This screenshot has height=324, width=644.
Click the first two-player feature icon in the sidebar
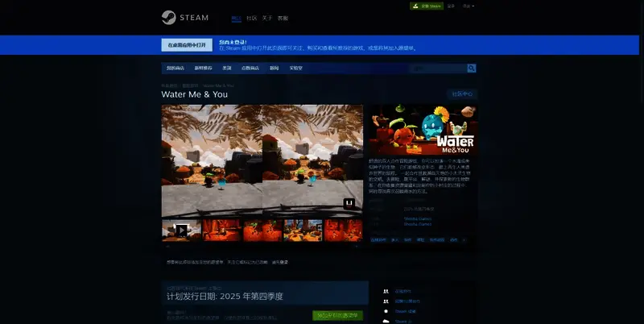pyautogui.click(x=386, y=291)
